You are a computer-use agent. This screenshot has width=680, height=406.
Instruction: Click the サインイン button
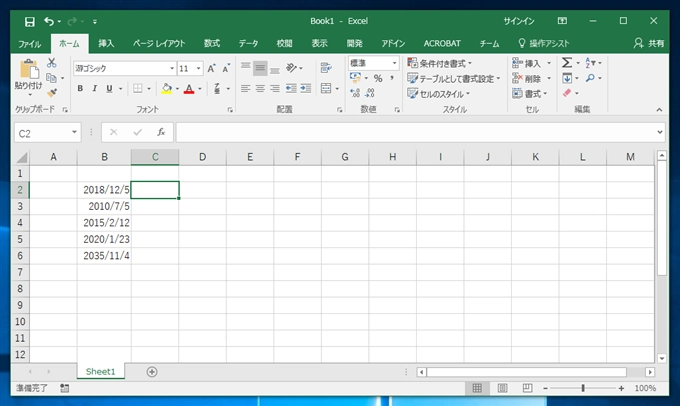point(519,21)
